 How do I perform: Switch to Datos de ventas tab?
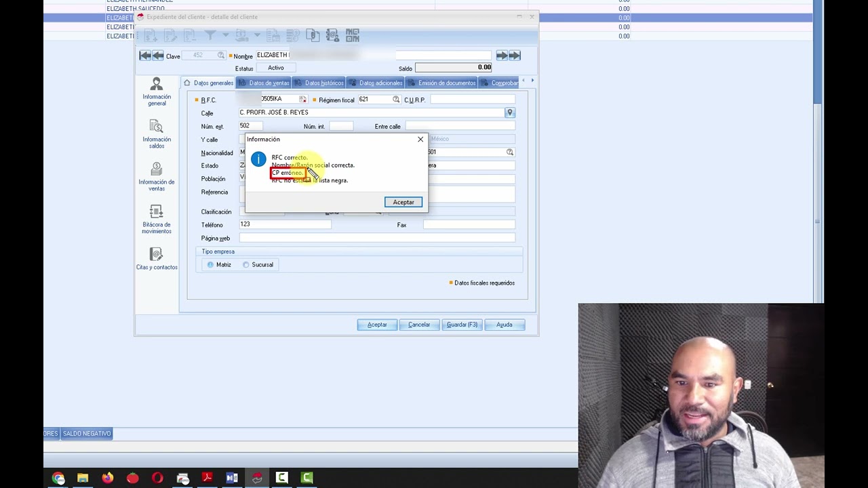(x=264, y=83)
